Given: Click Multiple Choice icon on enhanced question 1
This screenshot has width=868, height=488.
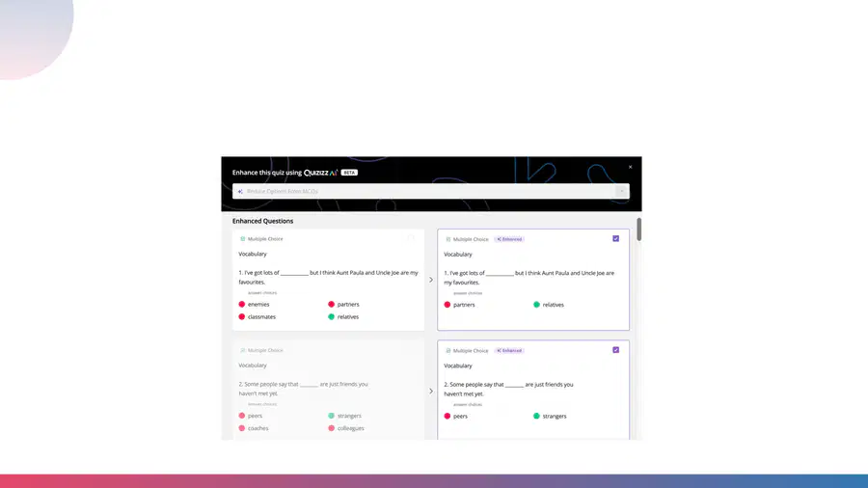Looking at the screenshot, I should point(448,239).
